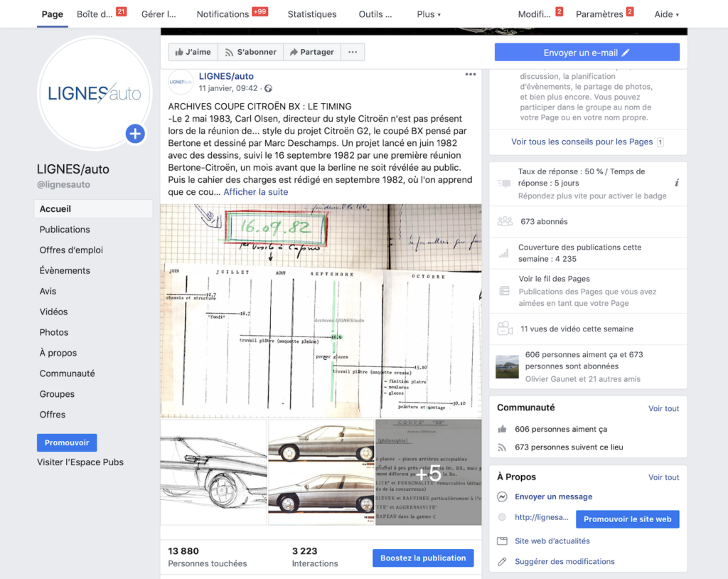This screenshot has width=728, height=579.
Task: Click the blue plus icon on profile picture
Action: pyautogui.click(x=135, y=134)
